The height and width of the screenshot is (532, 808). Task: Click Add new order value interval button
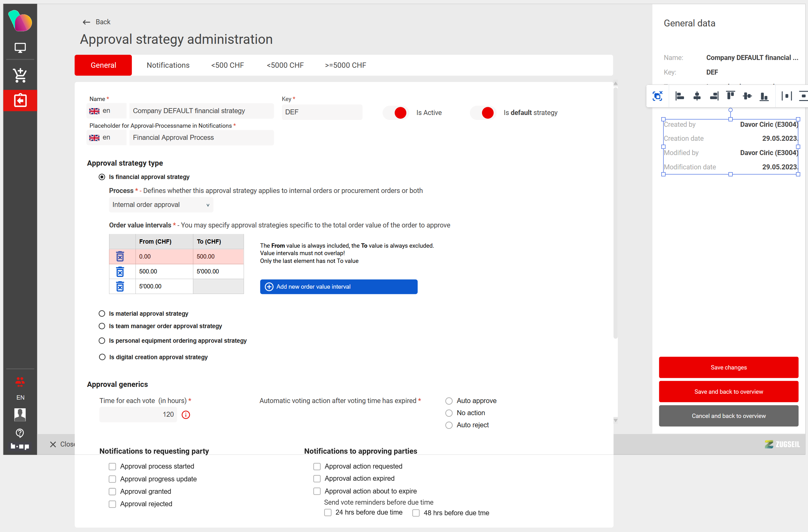pos(338,287)
